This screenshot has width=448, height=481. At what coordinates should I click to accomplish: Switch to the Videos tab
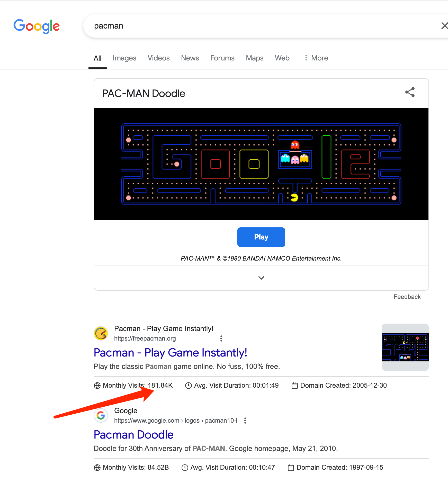[x=159, y=58]
